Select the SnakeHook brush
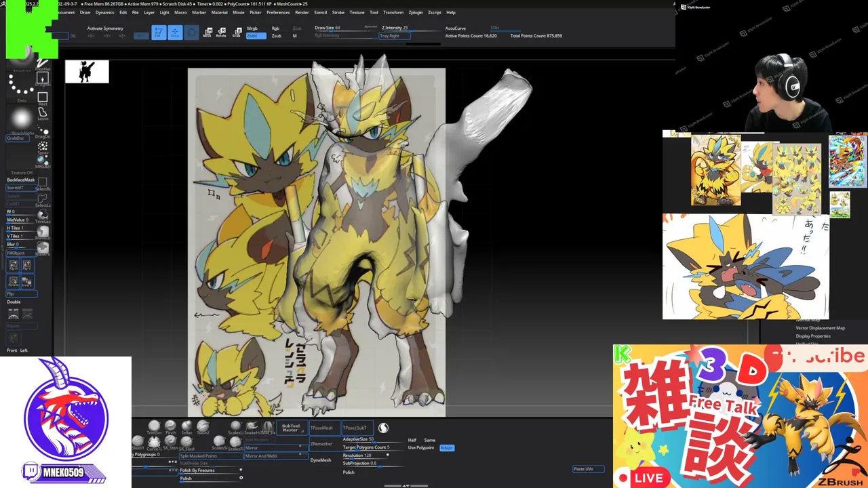868x488 pixels. tap(251, 427)
